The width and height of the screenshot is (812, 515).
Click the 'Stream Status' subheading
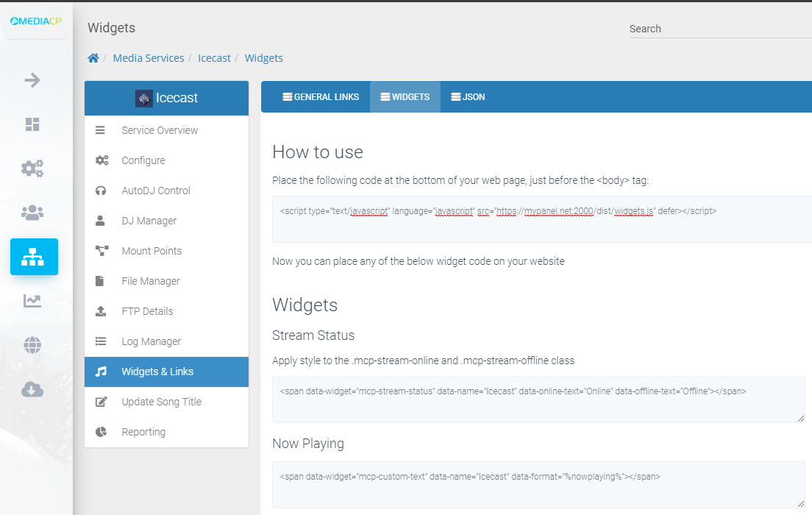313,335
